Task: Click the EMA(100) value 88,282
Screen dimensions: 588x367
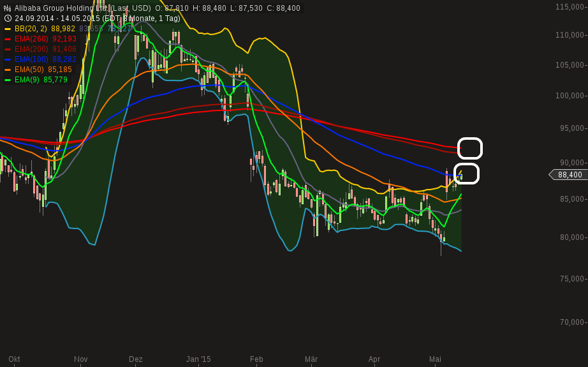Action: 64,59
